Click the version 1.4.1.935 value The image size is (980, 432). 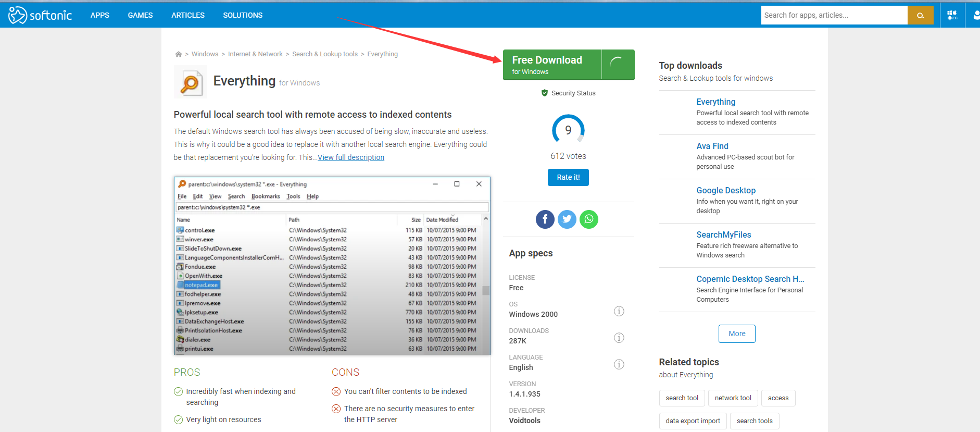click(525, 394)
